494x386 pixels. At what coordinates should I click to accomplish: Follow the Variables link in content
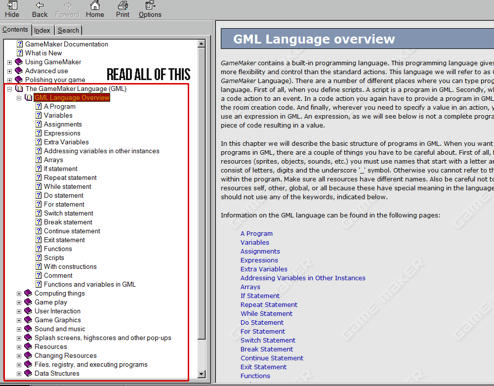pos(255,242)
